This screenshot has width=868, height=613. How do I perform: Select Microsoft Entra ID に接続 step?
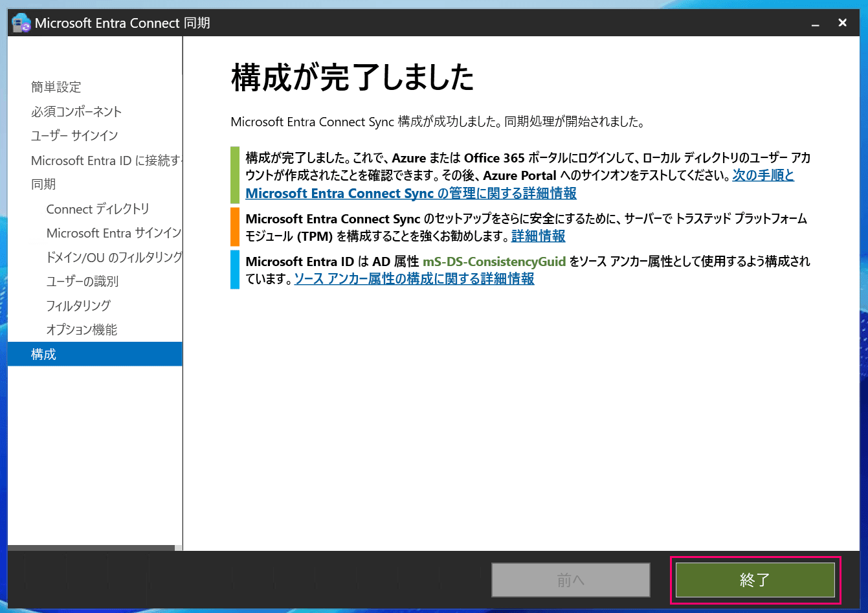coord(107,160)
